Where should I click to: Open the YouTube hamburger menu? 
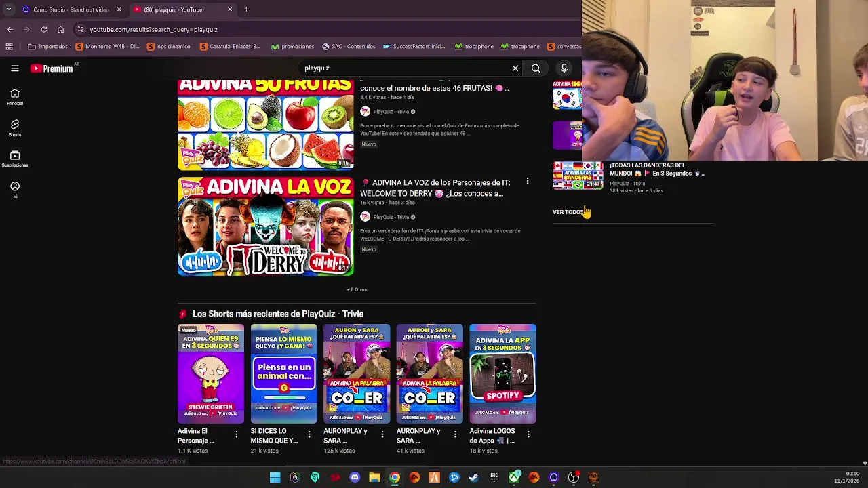14,68
